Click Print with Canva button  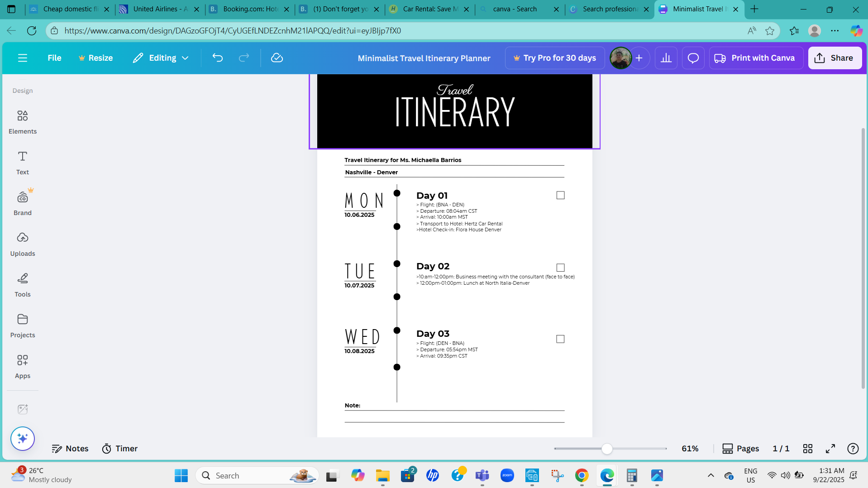click(x=756, y=58)
